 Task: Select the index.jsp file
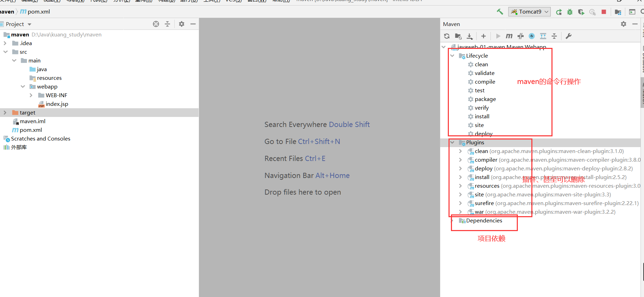[53, 104]
